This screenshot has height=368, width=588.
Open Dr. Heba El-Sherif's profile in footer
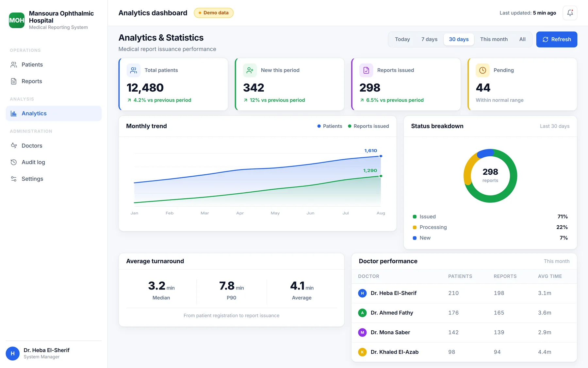(x=54, y=354)
